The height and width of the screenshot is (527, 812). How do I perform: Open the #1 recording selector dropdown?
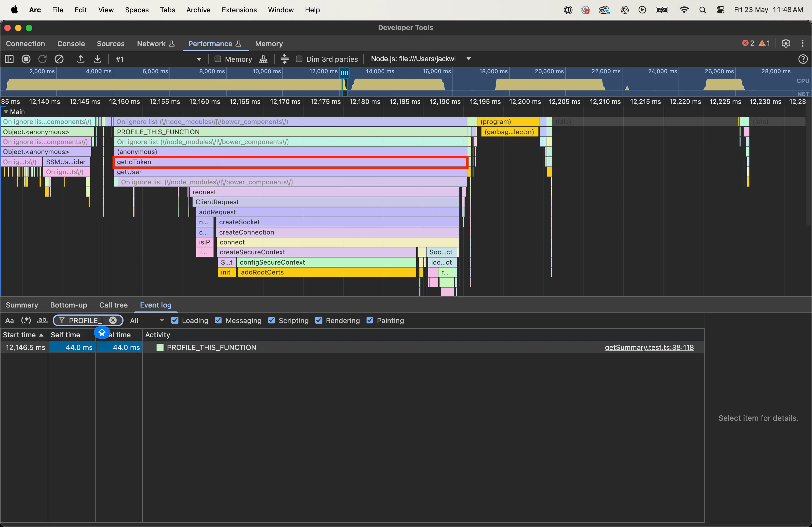click(x=158, y=59)
